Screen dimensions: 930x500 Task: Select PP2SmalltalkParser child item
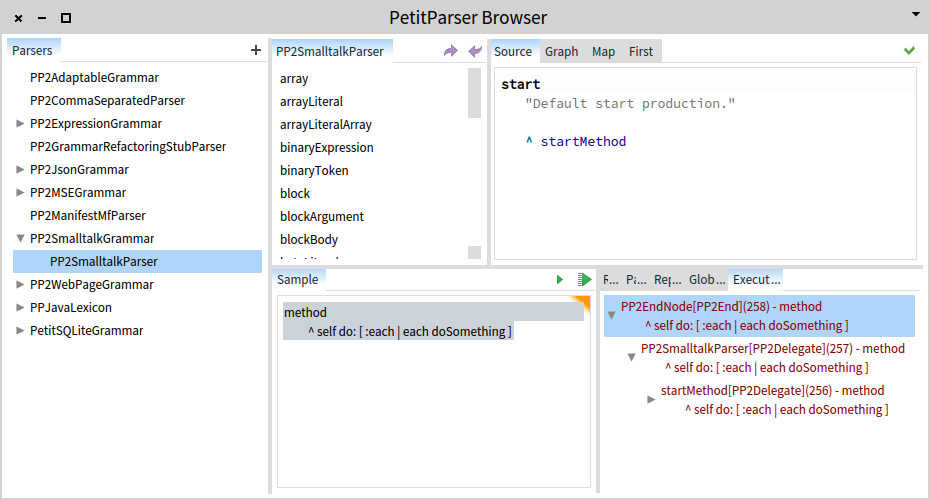tap(138, 262)
